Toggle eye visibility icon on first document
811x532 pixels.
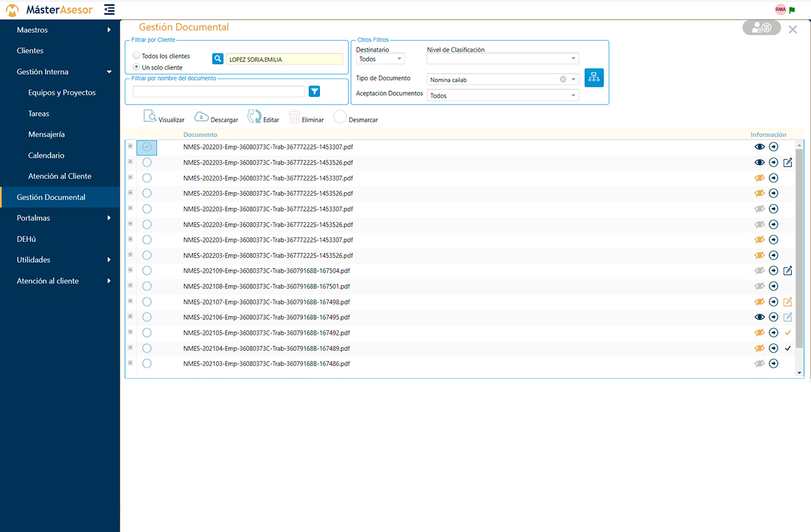pos(759,147)
